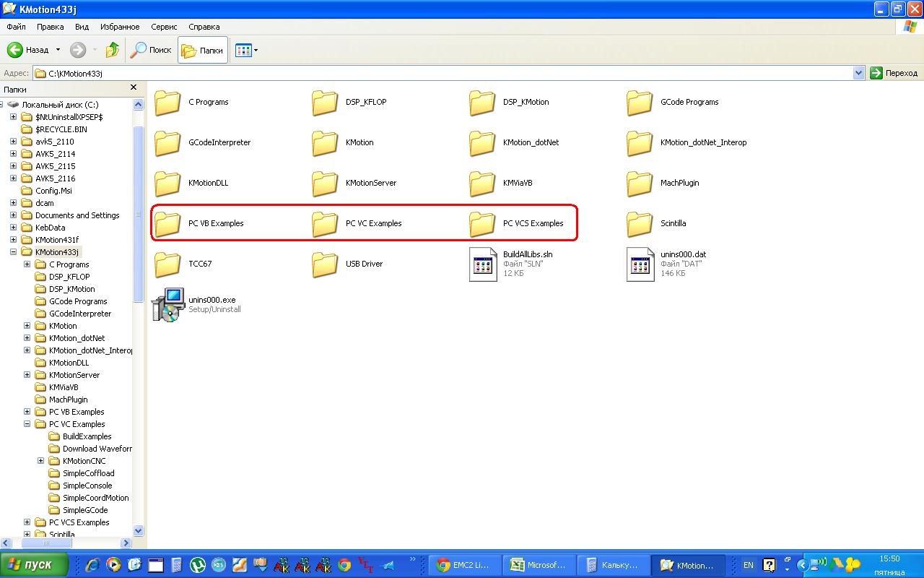Image resolution: width=924 pixels, height=578 pixels.
Task: Open the Файл menu
Action: [x=16, y=27]
